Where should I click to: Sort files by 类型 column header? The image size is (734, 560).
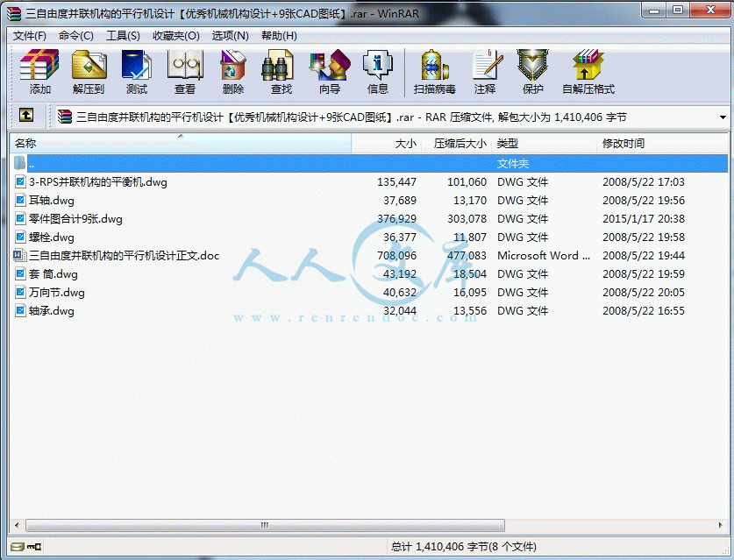tap(545, 143)
